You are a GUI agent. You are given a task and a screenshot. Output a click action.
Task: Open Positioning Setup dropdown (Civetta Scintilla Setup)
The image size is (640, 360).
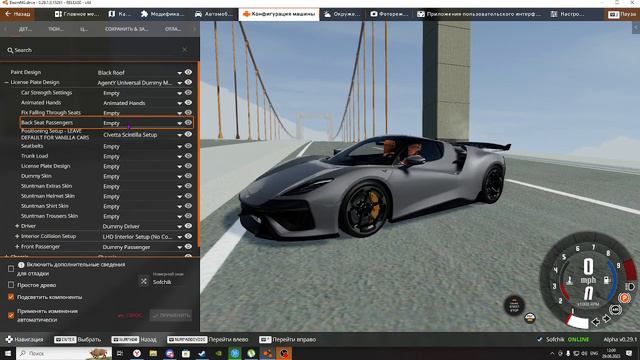[x=142, y=135]
